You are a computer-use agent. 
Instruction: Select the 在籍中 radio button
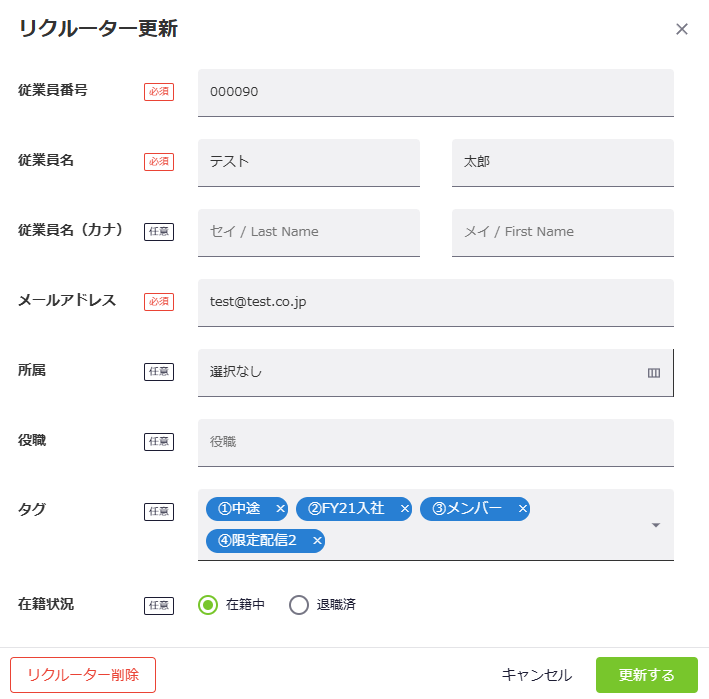pyautogui.click(x=208, y=605)
